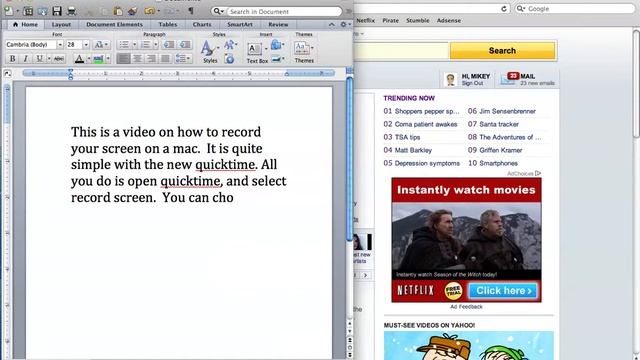This screenshot has width=640, height=360.
Task: Click the insert shape icon in Insert group
Action: [x=276, y=44]
